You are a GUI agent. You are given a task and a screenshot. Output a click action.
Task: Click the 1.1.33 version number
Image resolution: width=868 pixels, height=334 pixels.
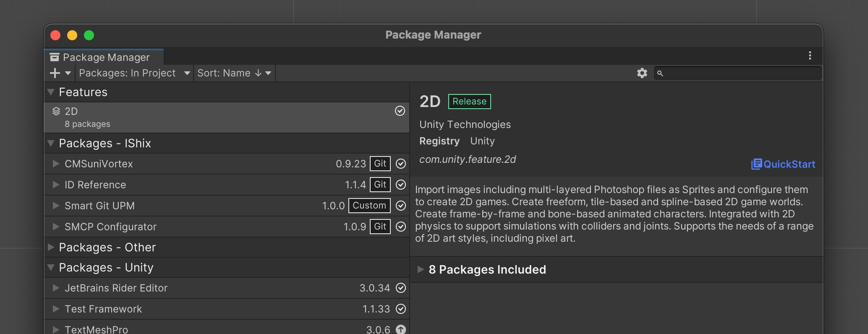376,309
